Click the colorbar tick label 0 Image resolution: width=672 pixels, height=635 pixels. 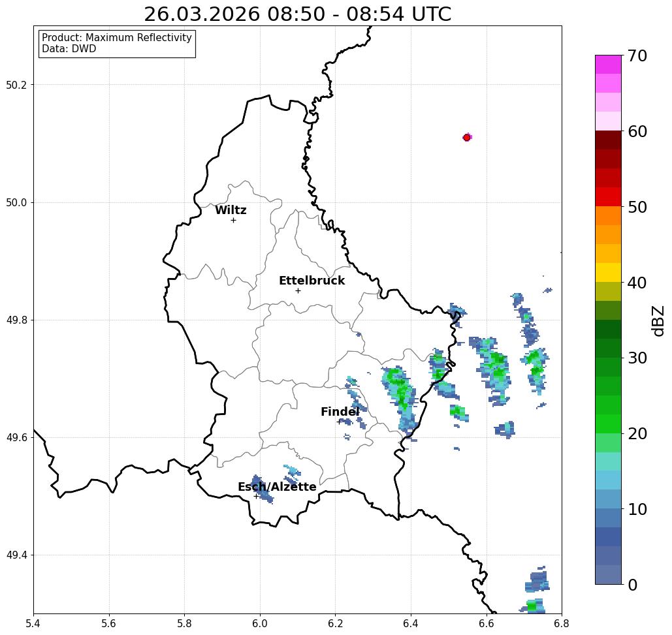(633, 585)
